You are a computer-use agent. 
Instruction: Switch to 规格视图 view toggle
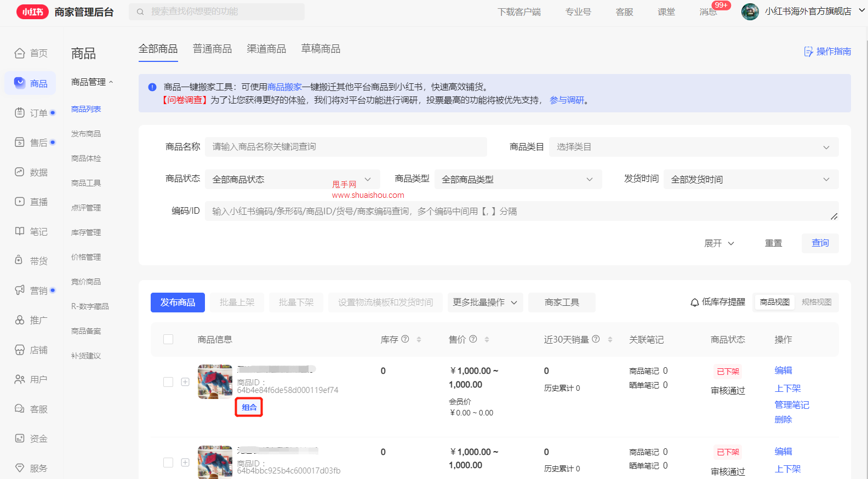[816, 303]
